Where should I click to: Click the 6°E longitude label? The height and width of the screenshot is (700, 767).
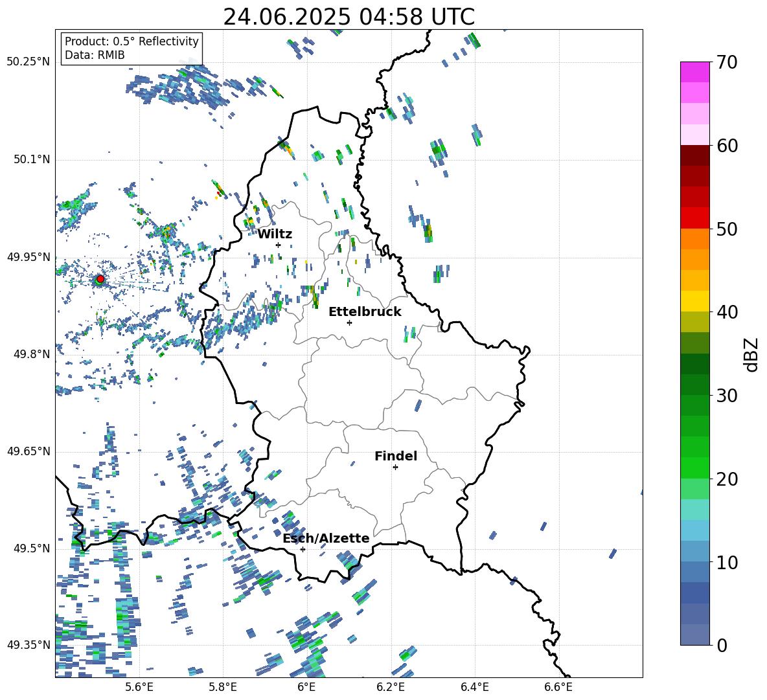(306, 687)
